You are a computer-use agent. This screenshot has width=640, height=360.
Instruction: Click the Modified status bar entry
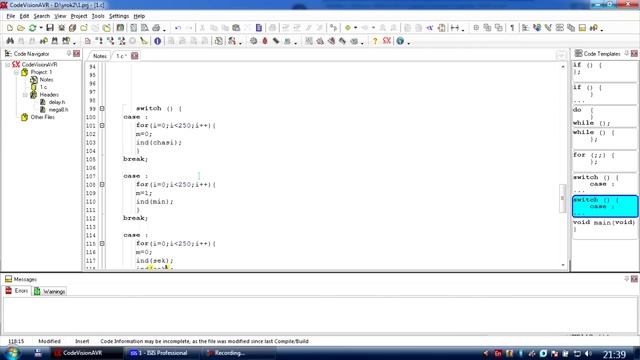(49, 341)
